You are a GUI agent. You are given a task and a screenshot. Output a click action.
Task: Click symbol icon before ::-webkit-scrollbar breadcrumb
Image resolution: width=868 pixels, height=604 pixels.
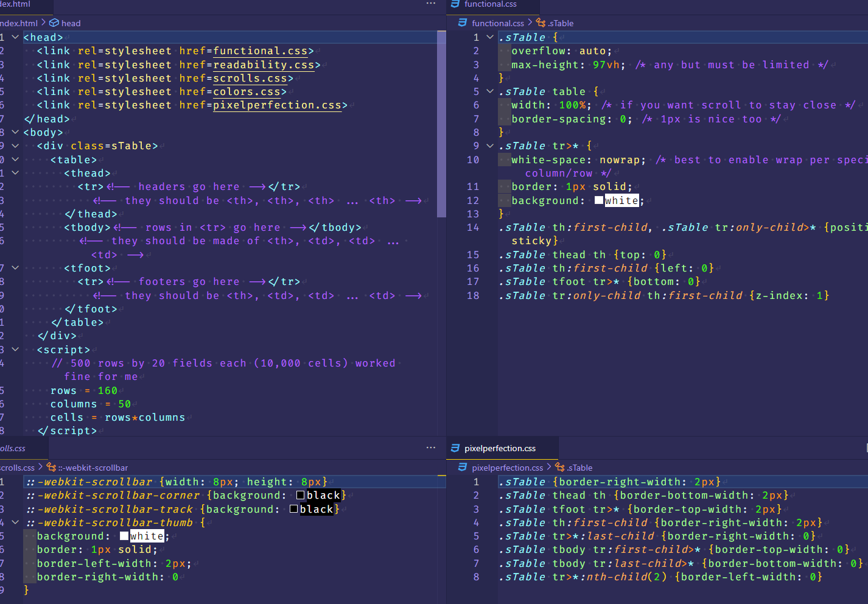[51, 468]
